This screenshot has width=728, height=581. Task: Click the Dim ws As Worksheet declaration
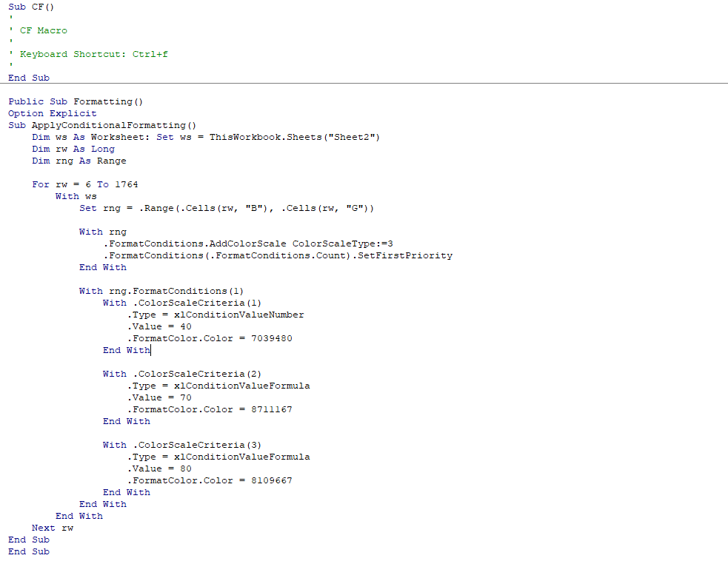(89, 137)
